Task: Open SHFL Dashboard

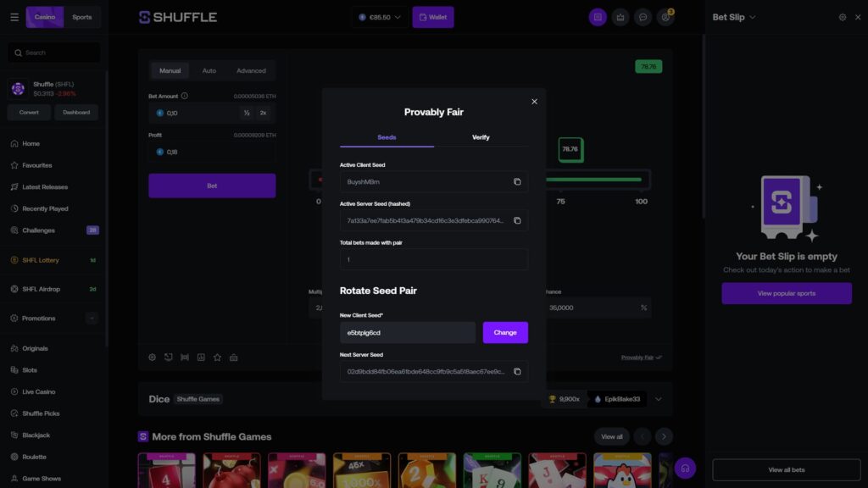Action: tap(75, 113)
